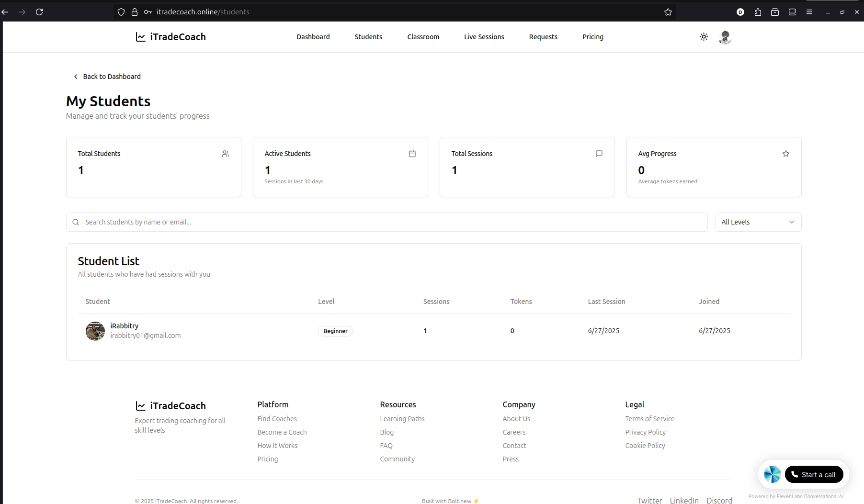The image size is (864, 504).
Task: Click the Discord footer link
Action: coord(719,500)
